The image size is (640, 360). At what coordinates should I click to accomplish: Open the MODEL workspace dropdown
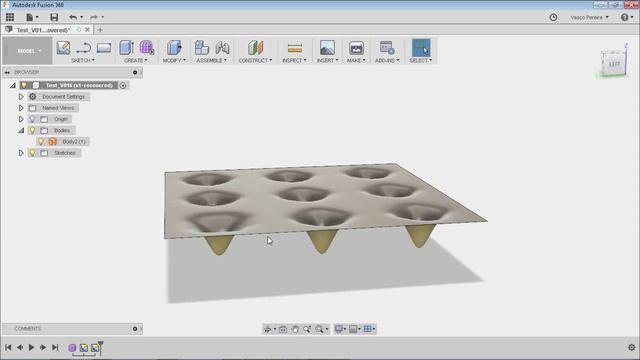coord(28,51)
